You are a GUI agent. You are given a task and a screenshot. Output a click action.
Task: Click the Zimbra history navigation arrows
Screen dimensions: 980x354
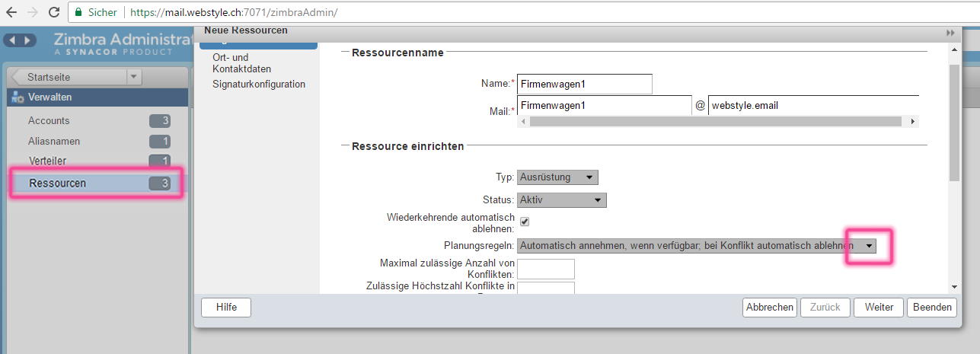[x=20, y=40]
